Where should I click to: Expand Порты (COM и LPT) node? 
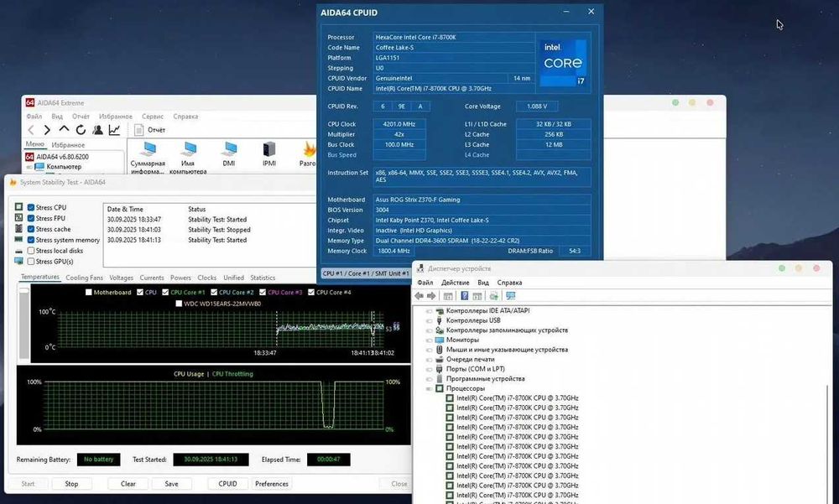coord(429,369)
